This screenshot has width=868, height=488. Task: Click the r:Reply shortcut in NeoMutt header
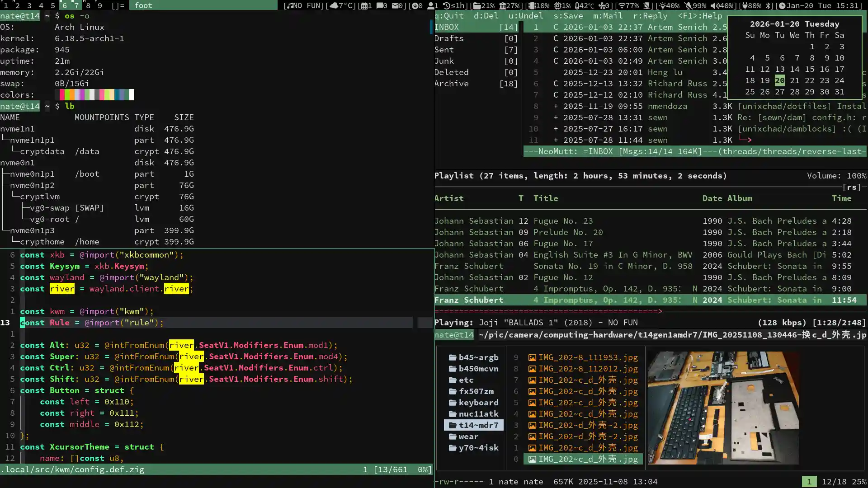click(650, 16)
